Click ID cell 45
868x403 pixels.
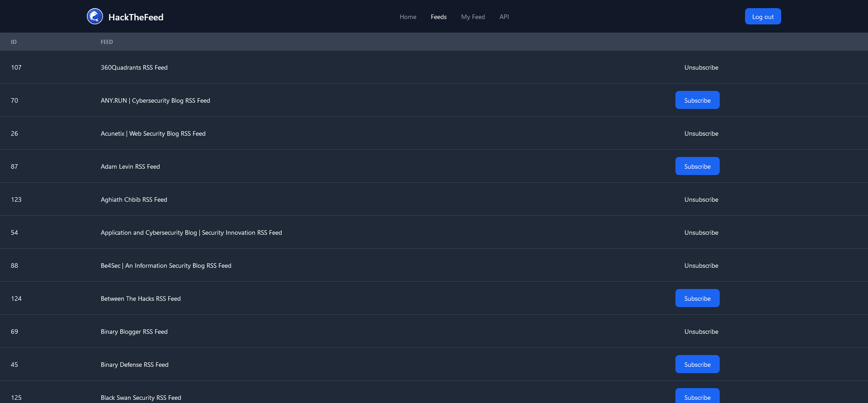[x=14, y=365]
